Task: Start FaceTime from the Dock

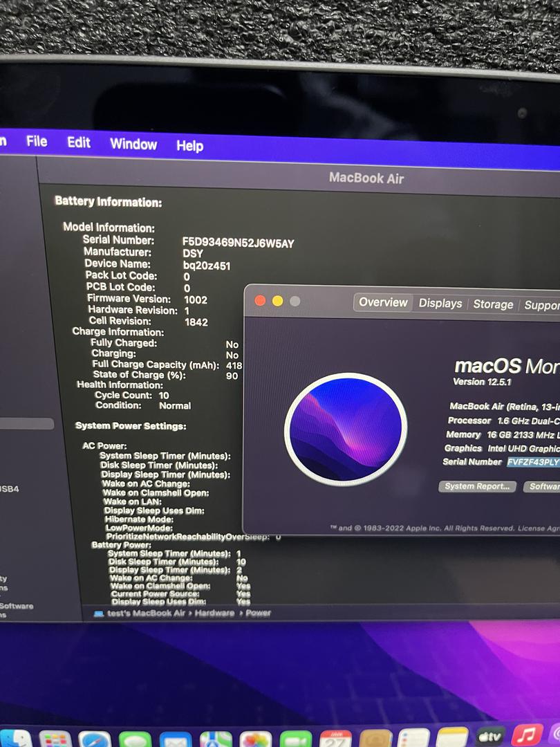Action: 296,739
